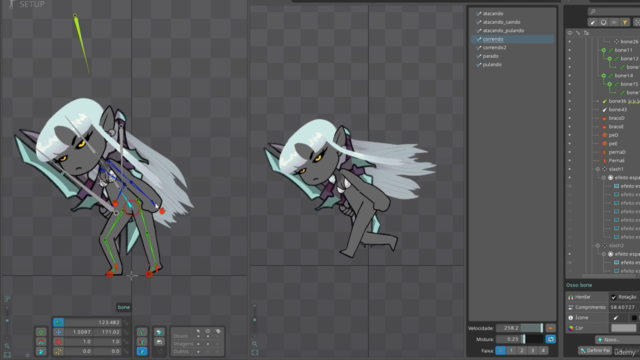The height and width of the screenshot is (360, 640).
Task: Toggle visibility dot for peD
Action: [x=570, y=135]
